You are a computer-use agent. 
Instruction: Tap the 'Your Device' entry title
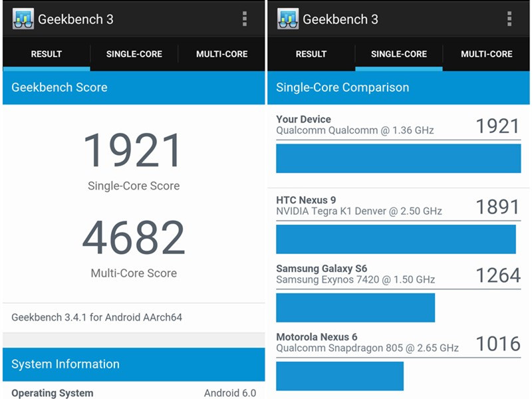(303, 119)
